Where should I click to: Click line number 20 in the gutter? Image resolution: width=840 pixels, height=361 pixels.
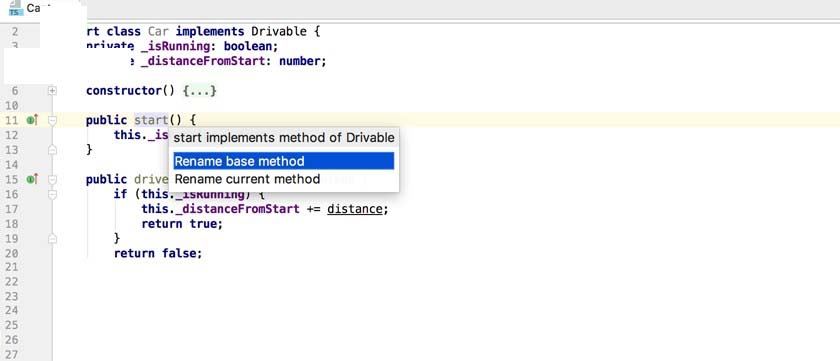pyautogui.click(x=11, y=253)
